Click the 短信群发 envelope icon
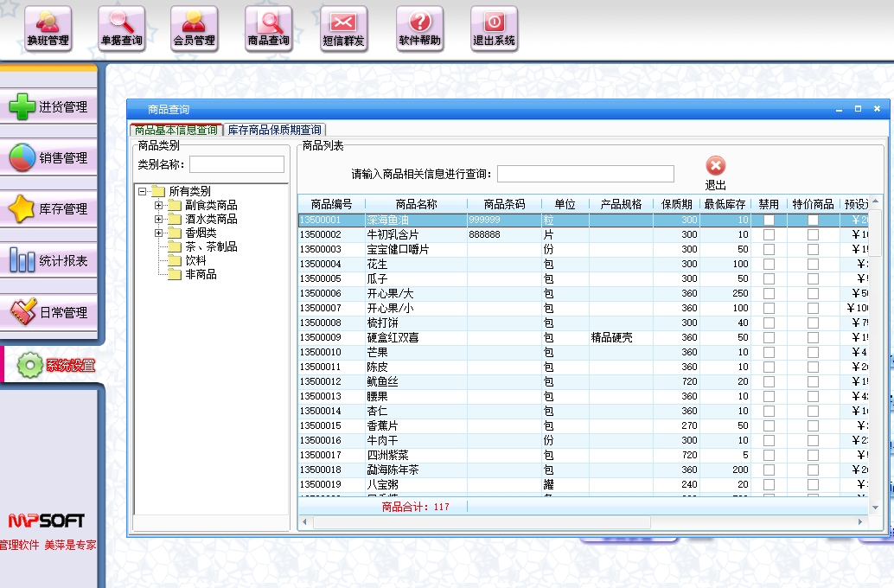 click(x=343, y=28)
